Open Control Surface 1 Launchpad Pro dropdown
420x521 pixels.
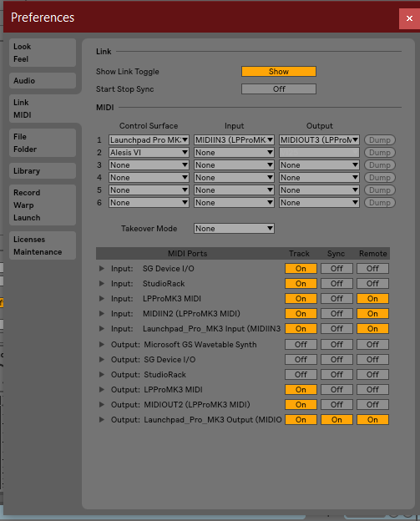click(x=149, y=140)
